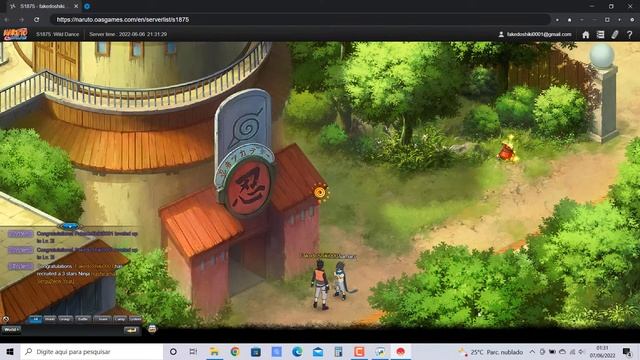Select the All chat tab

tap(36, 319)
